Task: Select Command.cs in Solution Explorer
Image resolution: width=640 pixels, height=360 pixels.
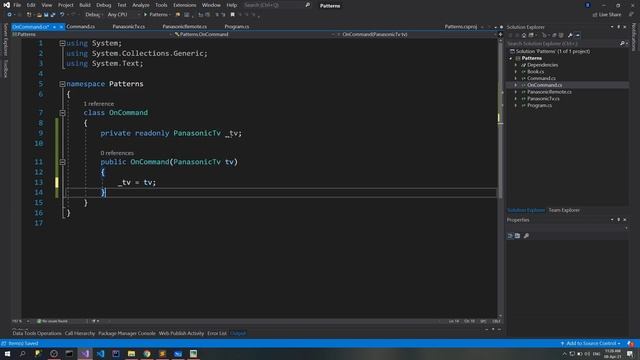Action: click(541, 78)
